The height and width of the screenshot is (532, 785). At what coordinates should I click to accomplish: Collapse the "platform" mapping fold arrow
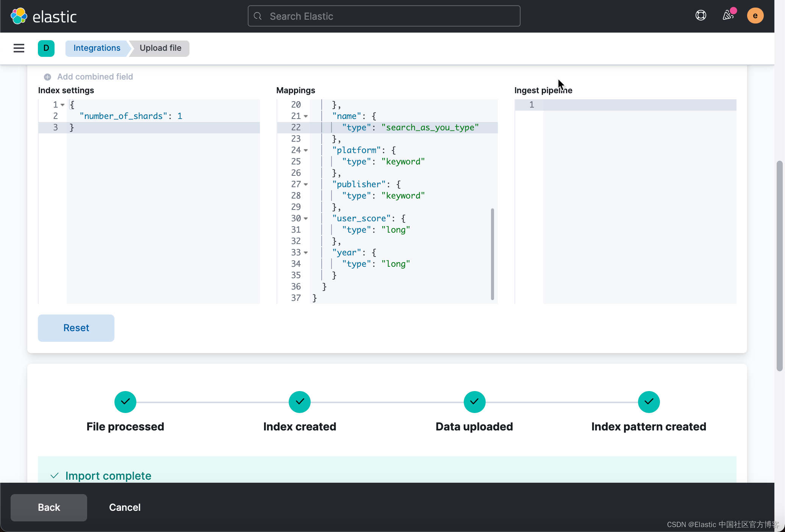tap(306, 150)
